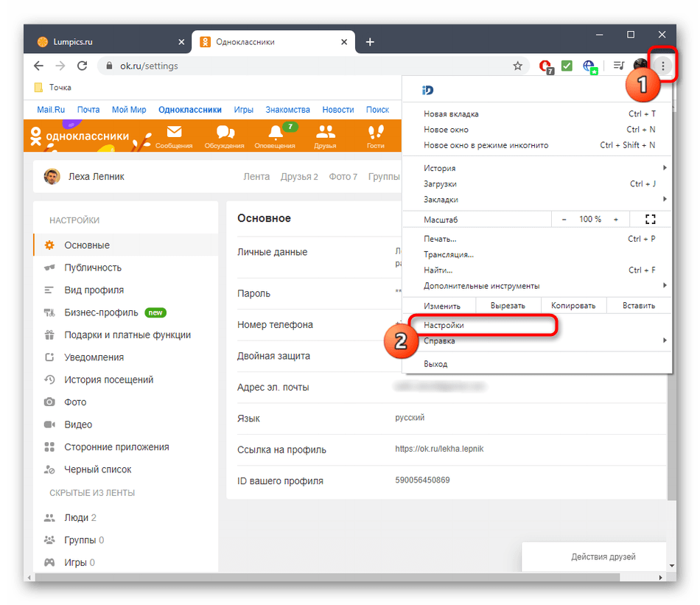
Task: Expand the История submenu
Action: (x=439, y=168)
